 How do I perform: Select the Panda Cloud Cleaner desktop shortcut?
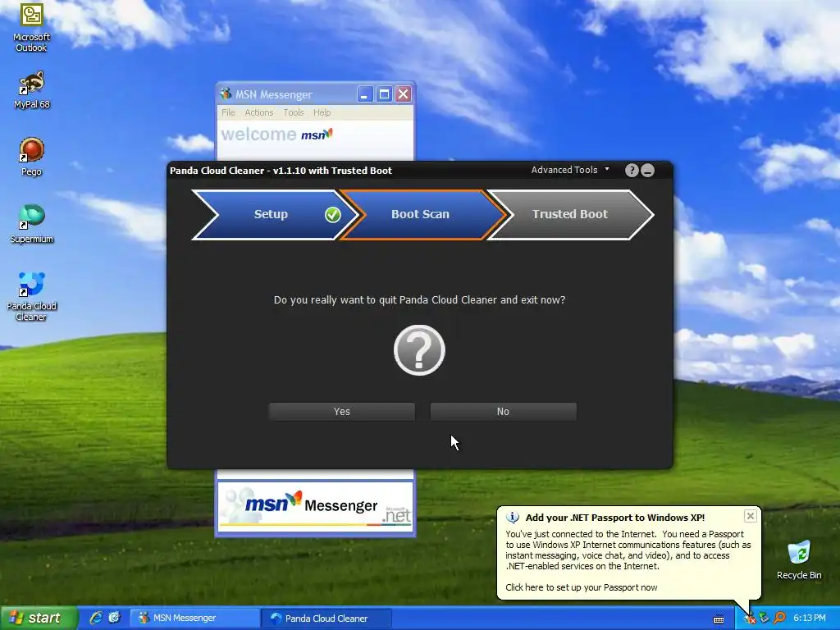pos(32,296)
